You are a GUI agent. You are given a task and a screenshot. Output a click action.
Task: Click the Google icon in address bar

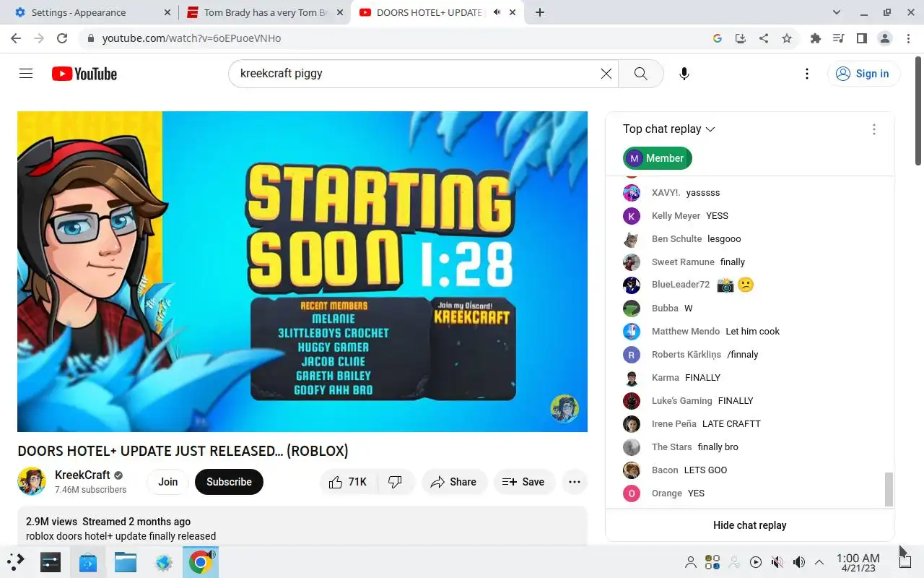coord(718,38)
